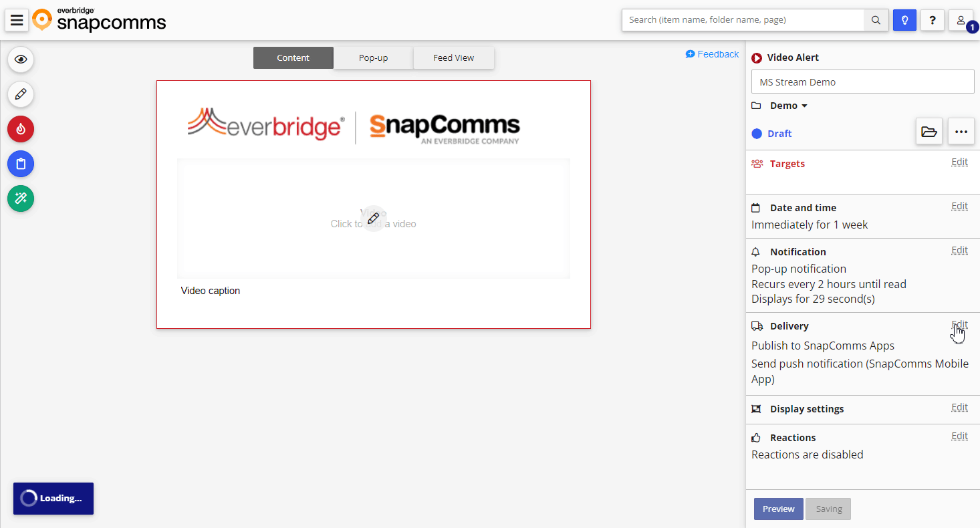This screenshot has height=528, width=980.
Task: Open the Feed View tab
Action: pos(454,57)
